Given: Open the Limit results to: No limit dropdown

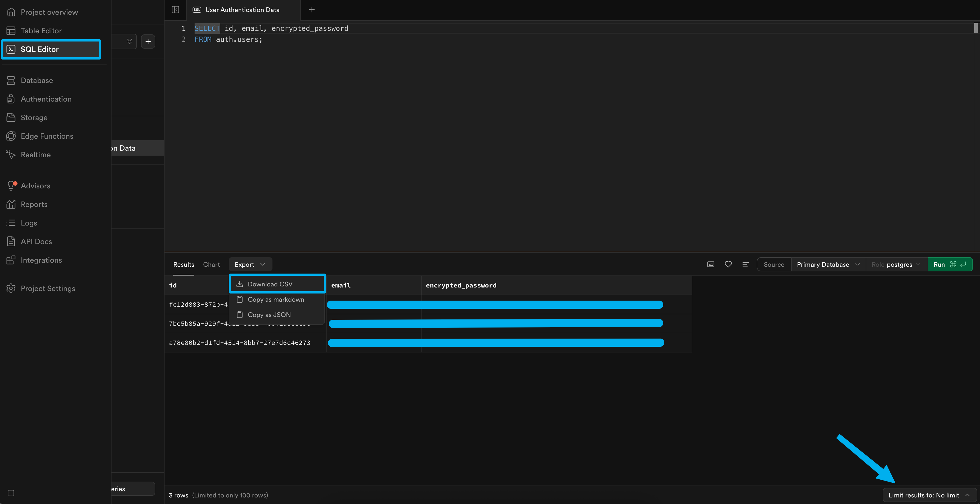Looking at the screenshot, I should [929, 495].
